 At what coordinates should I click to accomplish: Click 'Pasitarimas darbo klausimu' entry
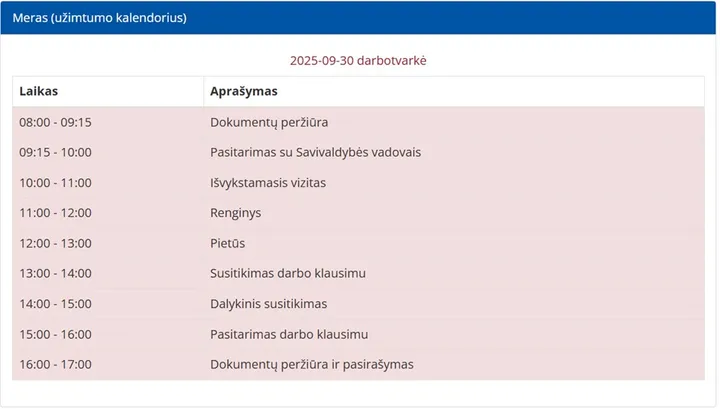pos(289,334)
